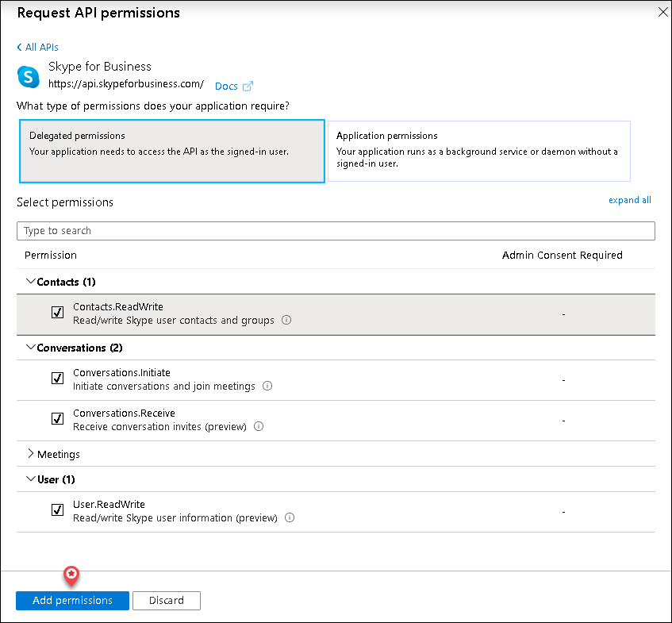
Task: Expand the Meetings permission group
Action: [x=31, y=454]
